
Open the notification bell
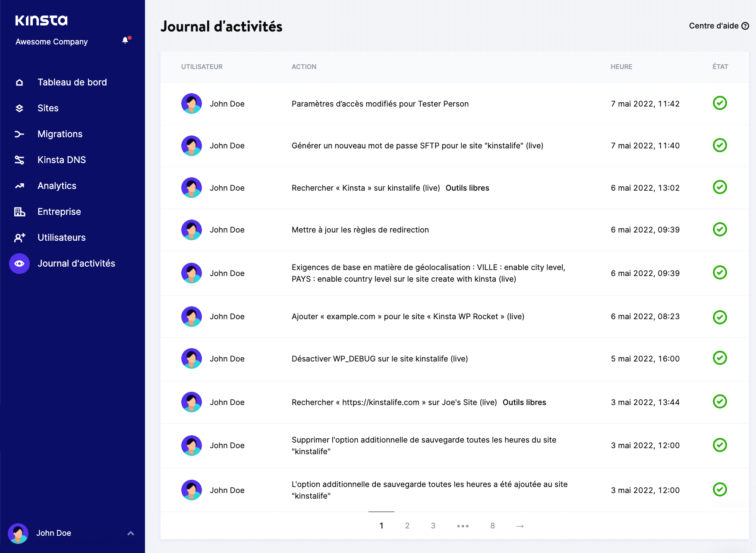coord(126,40)
